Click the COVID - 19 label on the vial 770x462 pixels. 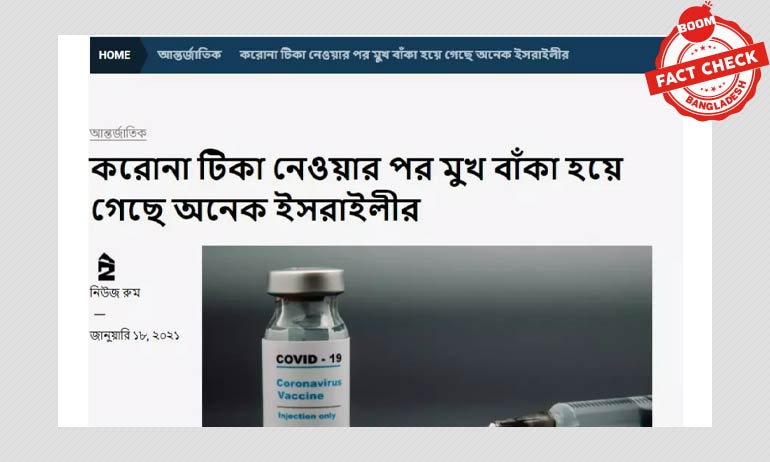tap(308, 359)
